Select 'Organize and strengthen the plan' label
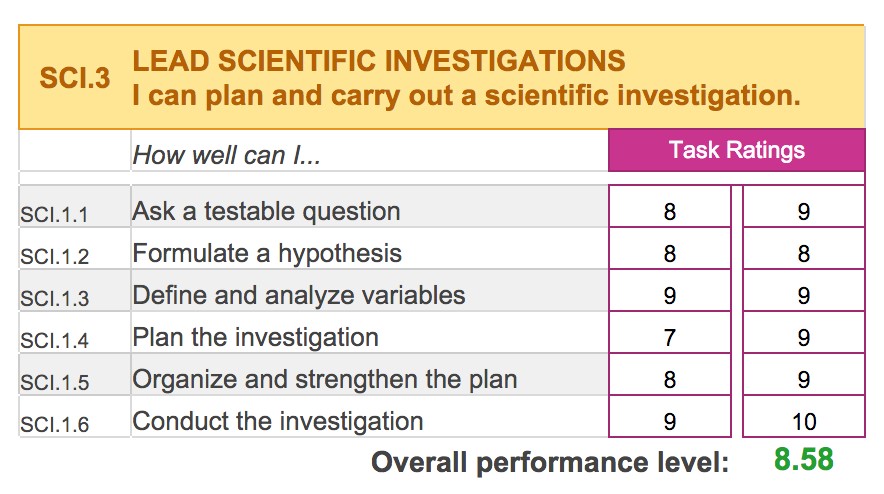 pos(325,379)
